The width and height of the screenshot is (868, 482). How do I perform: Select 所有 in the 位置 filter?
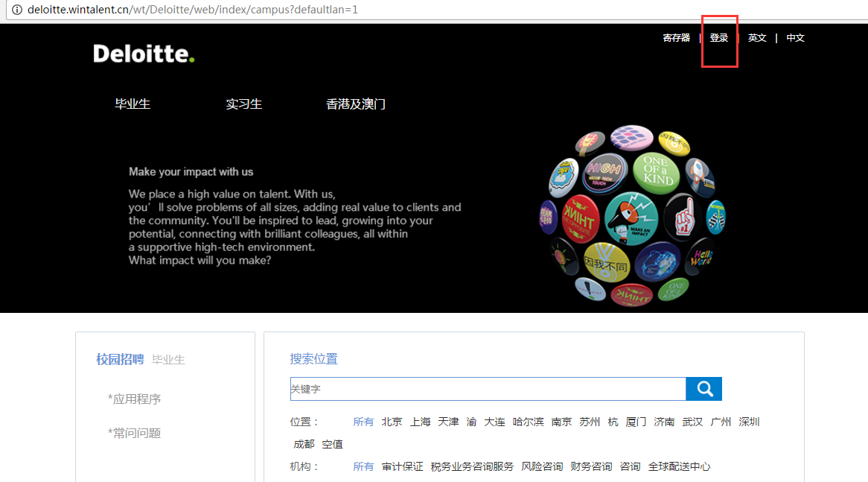point(363,422)
